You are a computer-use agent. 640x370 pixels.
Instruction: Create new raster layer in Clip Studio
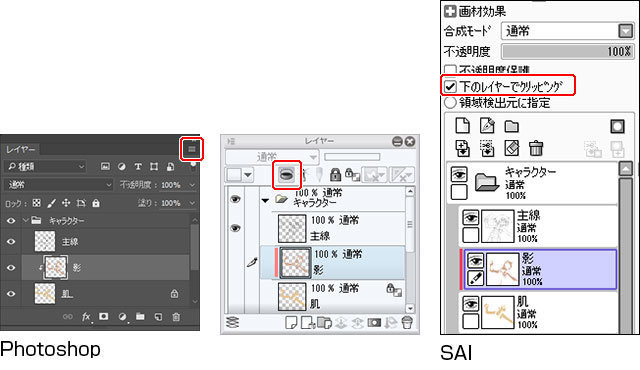(291, 323)
